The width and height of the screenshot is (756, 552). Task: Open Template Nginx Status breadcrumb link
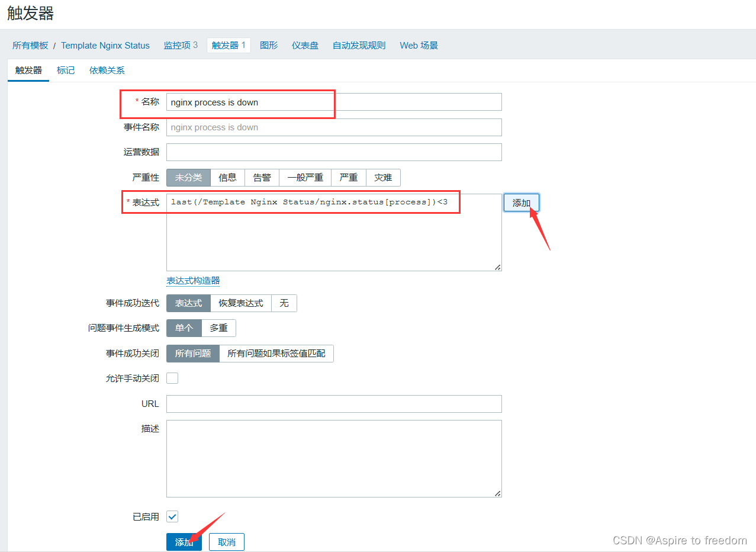(105, 46)
